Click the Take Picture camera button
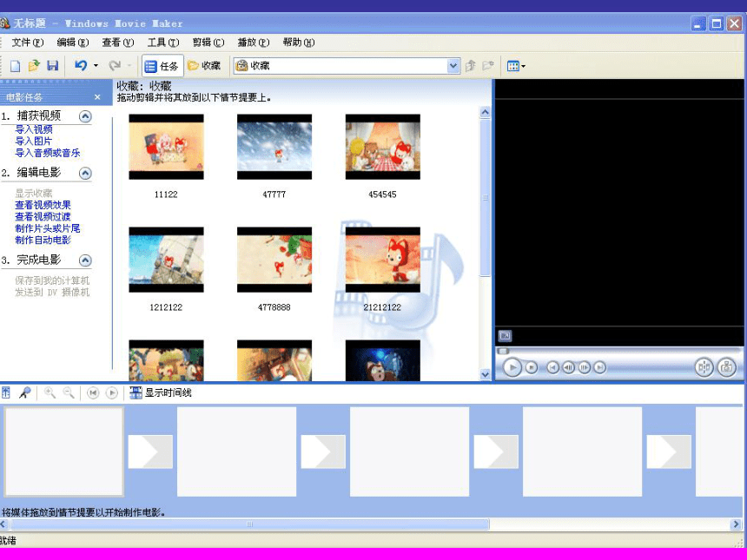This screenshot has height=560, width=747. 726,367
